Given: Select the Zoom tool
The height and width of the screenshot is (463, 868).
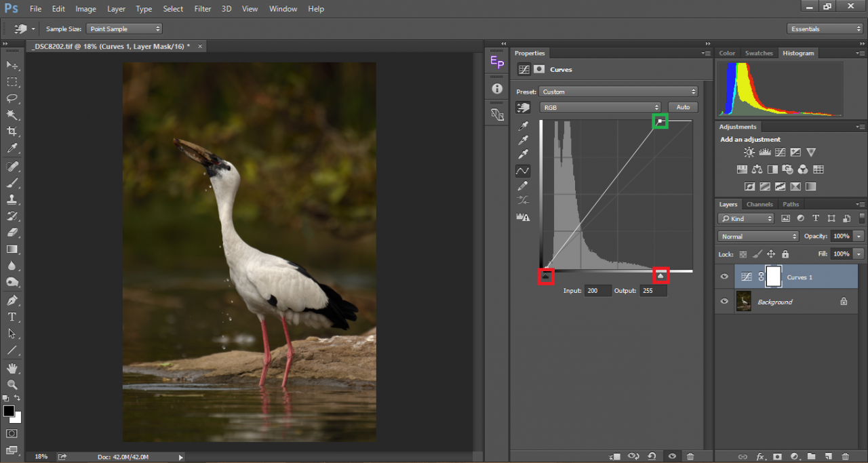Looking at the screenshot, I should pos(12,384).
